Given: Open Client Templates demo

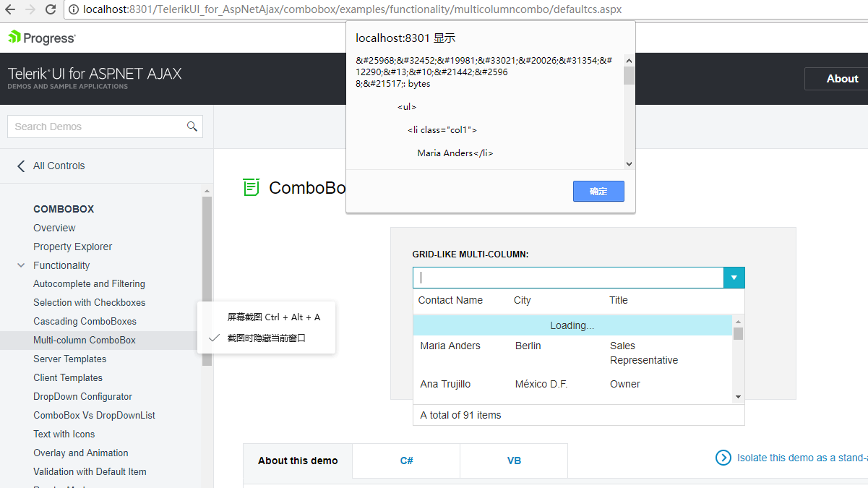Looking at the screenshot, I should click(x=68, y=377).
